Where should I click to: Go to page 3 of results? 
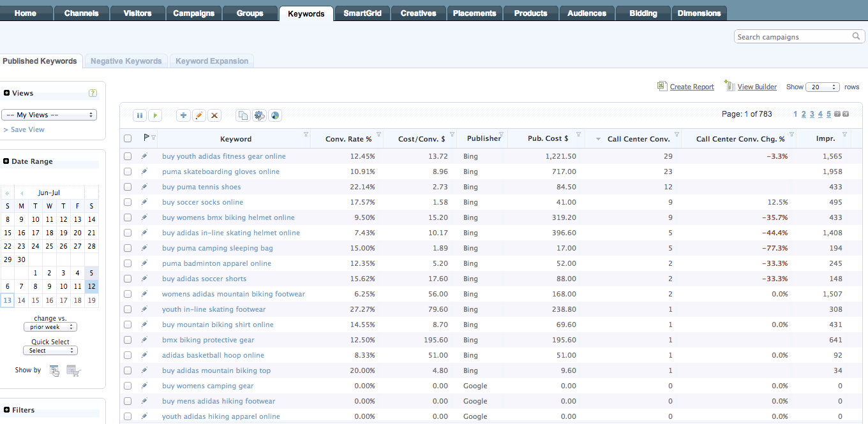tap(812, 114)
